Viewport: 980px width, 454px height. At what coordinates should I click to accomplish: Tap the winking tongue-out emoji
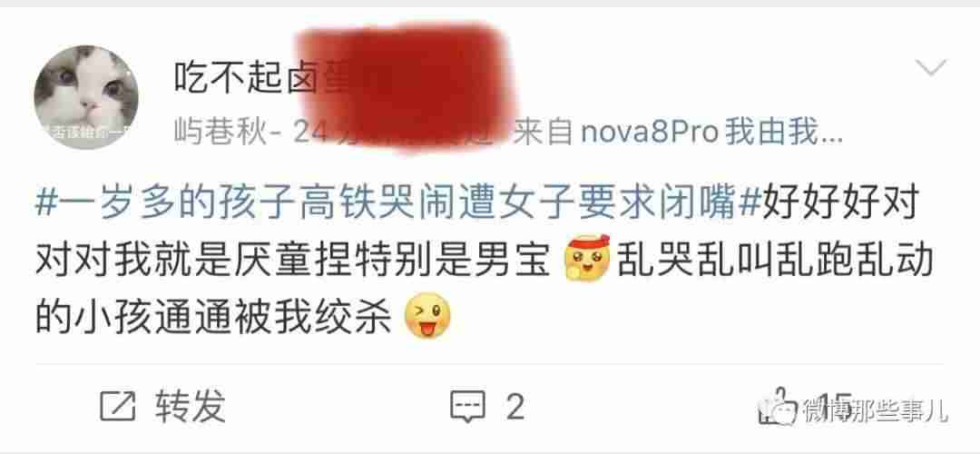coord(428,316)
